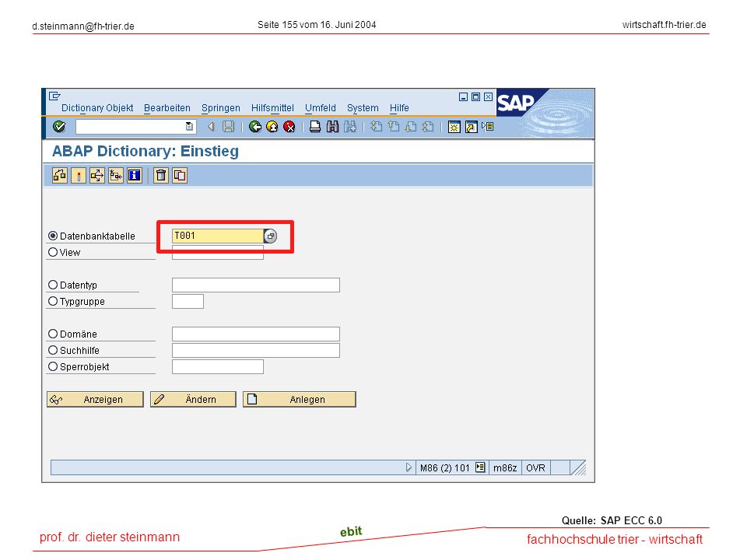Select the View radio button
This screenshot has width=747, height=560.
tap(53, 252)
